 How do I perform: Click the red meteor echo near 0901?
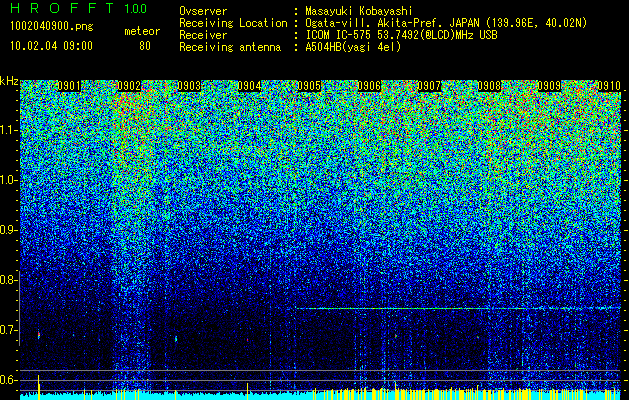(x=39, y=334)
